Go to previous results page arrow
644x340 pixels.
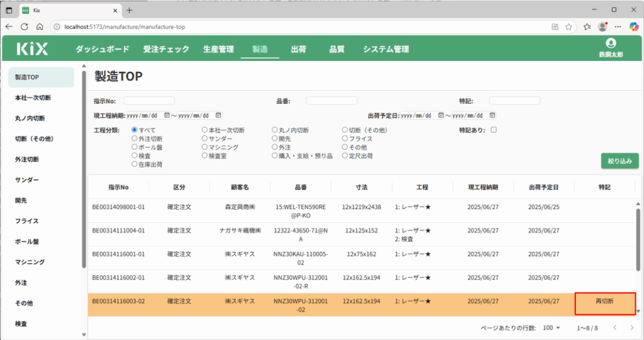click(615, 327)
